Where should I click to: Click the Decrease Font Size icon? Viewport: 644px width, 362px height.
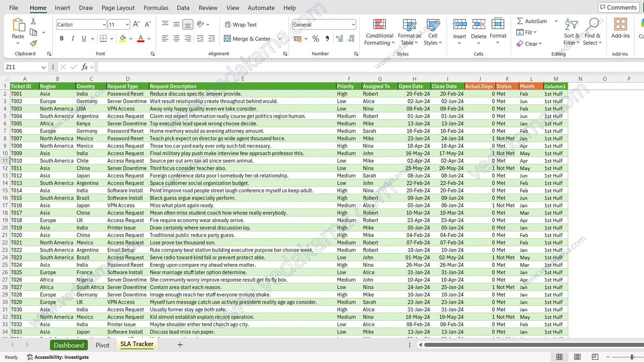click(x=148, y=25)
